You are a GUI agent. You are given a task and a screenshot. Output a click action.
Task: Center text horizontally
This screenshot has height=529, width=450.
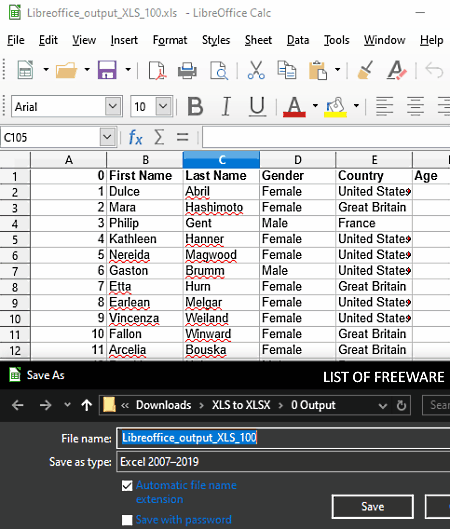[415, 106]
